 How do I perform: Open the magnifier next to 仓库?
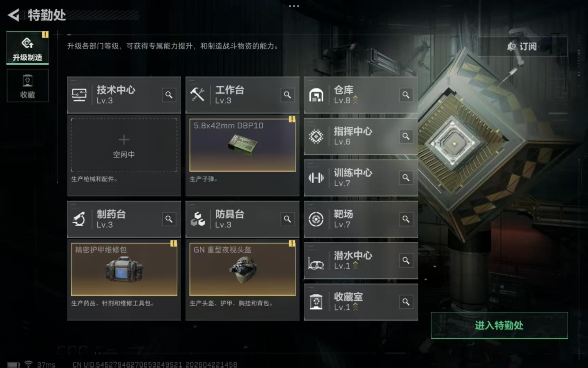pyautogui.click(x=406, y=95)
